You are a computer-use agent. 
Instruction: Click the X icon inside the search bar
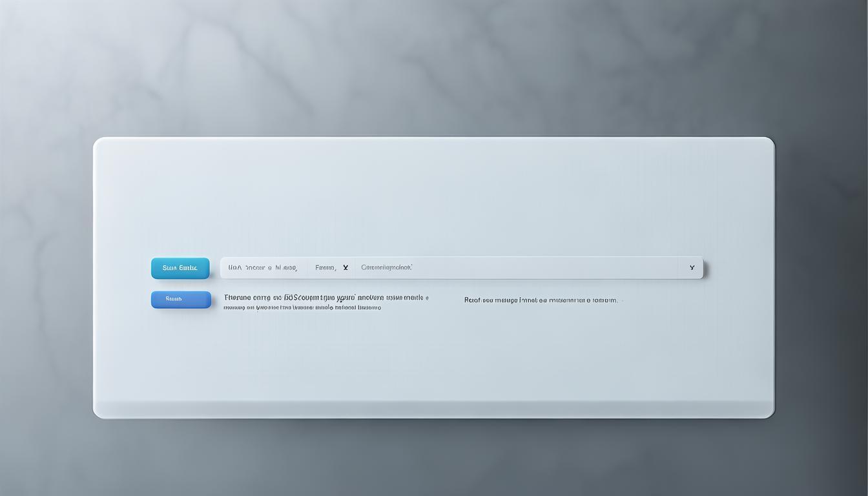click(346, 267)
